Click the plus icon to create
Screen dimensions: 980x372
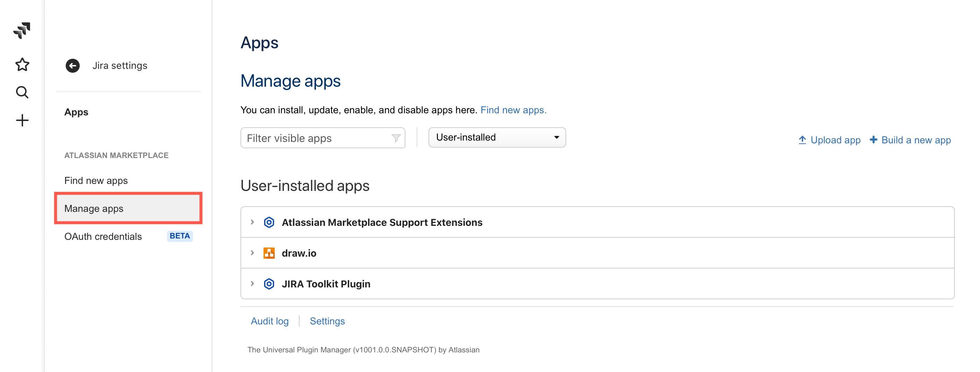click(x=22, y=120)
